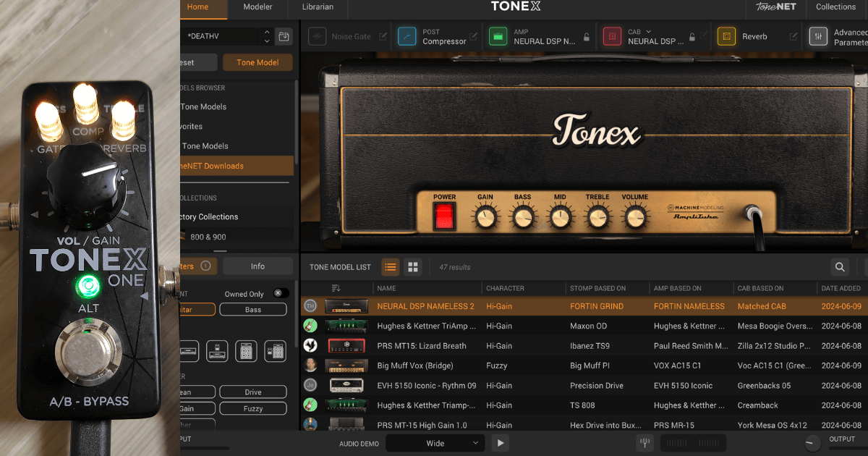Click the Info button

pos(258,266)
